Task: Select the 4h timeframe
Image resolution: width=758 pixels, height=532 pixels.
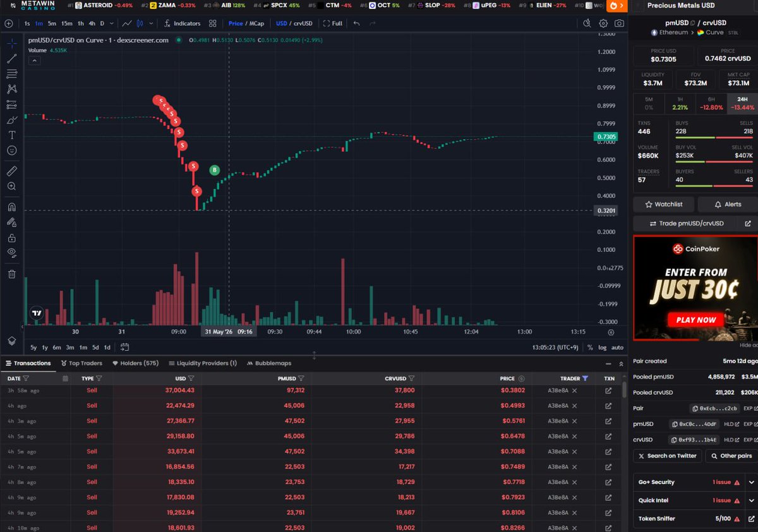Action: pyautogui.click(x=92, y=23)
